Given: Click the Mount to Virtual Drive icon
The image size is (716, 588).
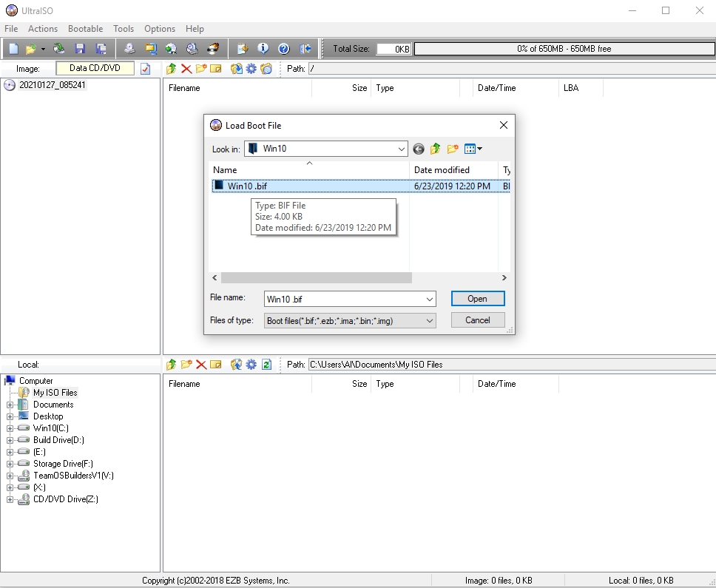Looking at the screenshot, I should 192,48.
